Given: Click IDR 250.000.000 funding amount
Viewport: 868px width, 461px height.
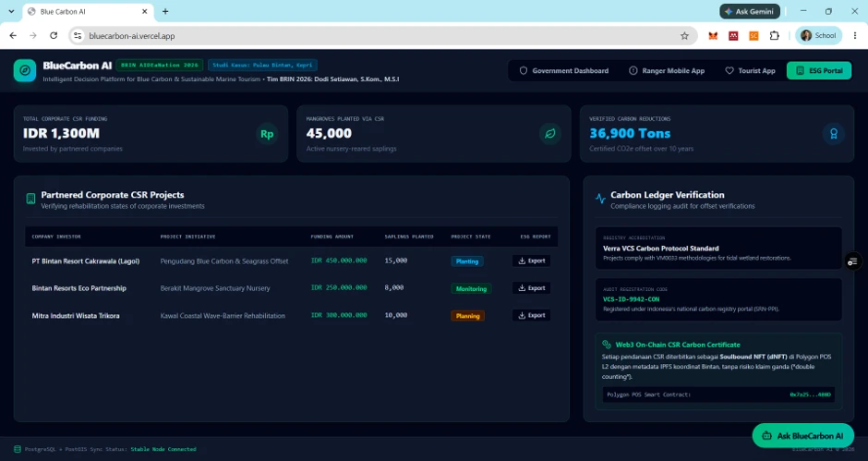Looking at the screenshot, I should tap(339, 287).
